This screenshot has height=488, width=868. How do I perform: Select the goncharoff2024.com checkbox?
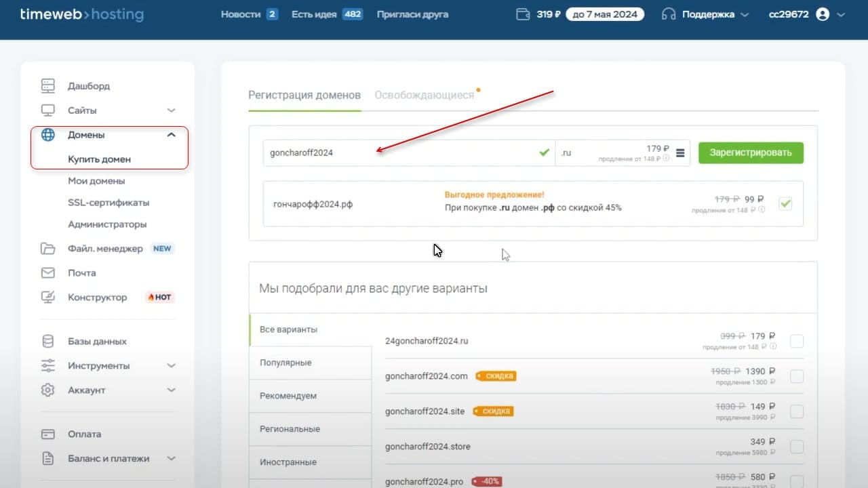[x=797, y=376]
